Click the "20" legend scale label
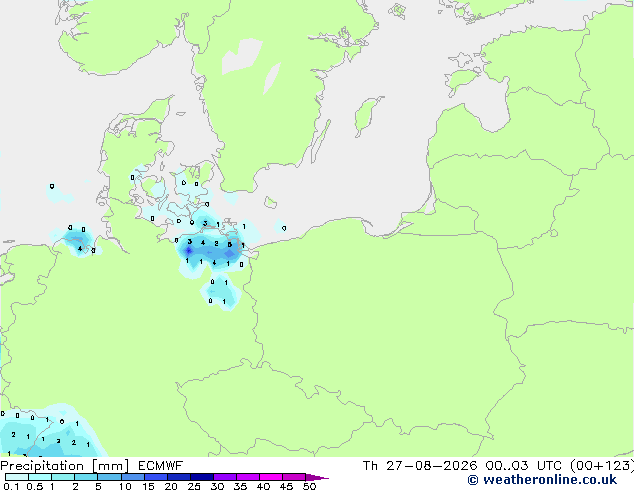The width and height of the screenshot is (634, 490). pos(171,486)
